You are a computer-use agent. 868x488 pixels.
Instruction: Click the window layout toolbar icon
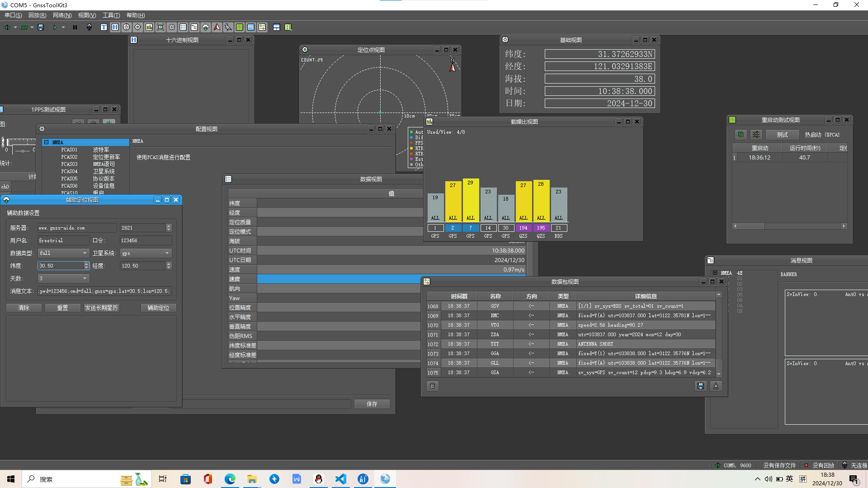277,27
